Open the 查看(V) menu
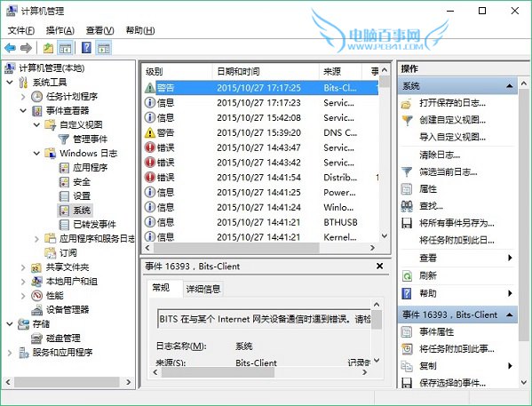Viewport: 532px width, 406px height. (x=99, y=30)
